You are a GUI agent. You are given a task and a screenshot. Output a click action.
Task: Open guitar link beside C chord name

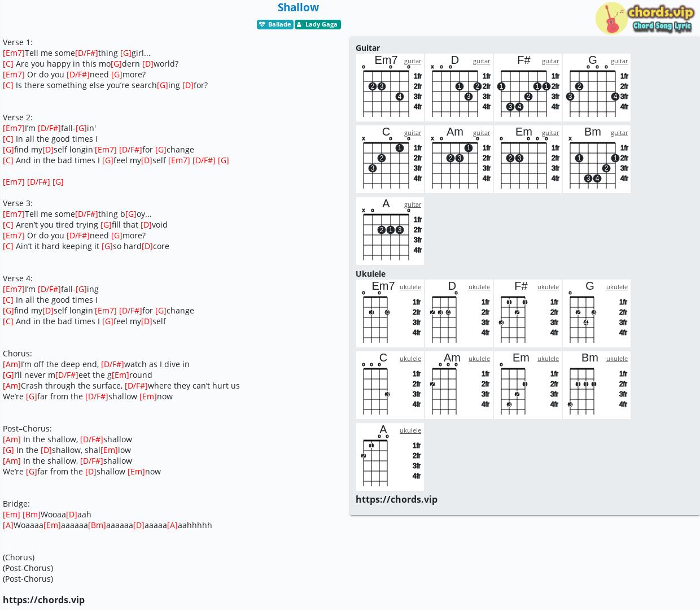click(x=413, y=133)
